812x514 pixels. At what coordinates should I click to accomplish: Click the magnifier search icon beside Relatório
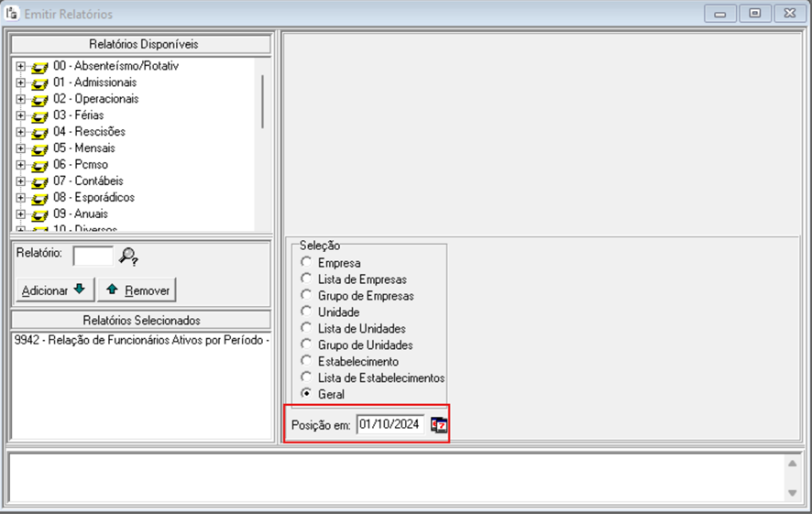(128, 256)
